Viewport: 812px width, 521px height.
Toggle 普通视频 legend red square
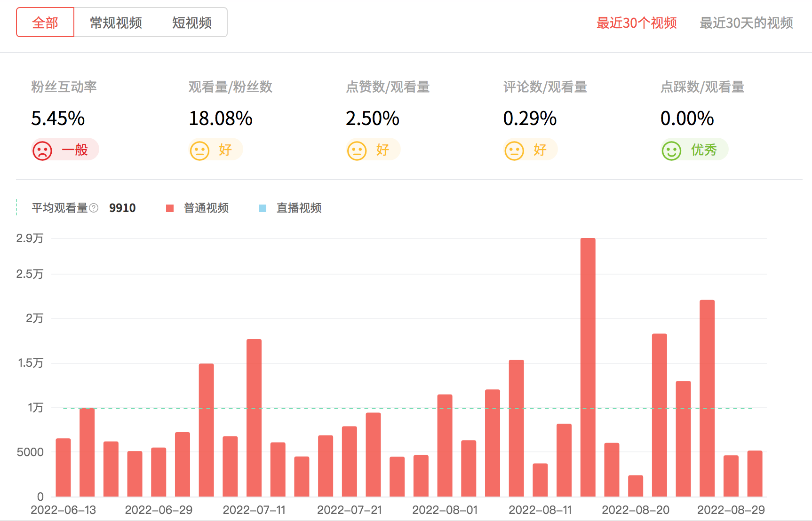[170, 208]
